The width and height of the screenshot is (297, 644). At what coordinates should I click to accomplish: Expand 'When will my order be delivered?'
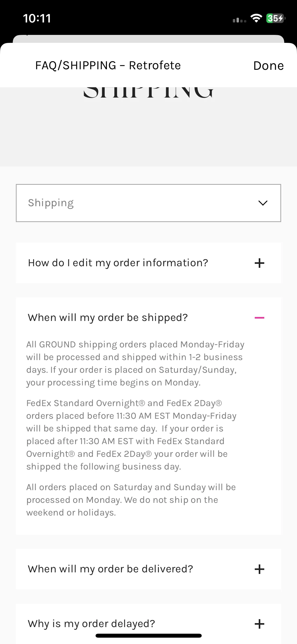point(148,569)
